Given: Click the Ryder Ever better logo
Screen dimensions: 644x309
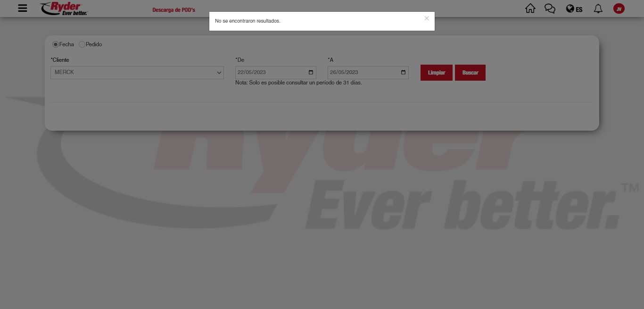Looking at the screenshot, I should [64, 8].
